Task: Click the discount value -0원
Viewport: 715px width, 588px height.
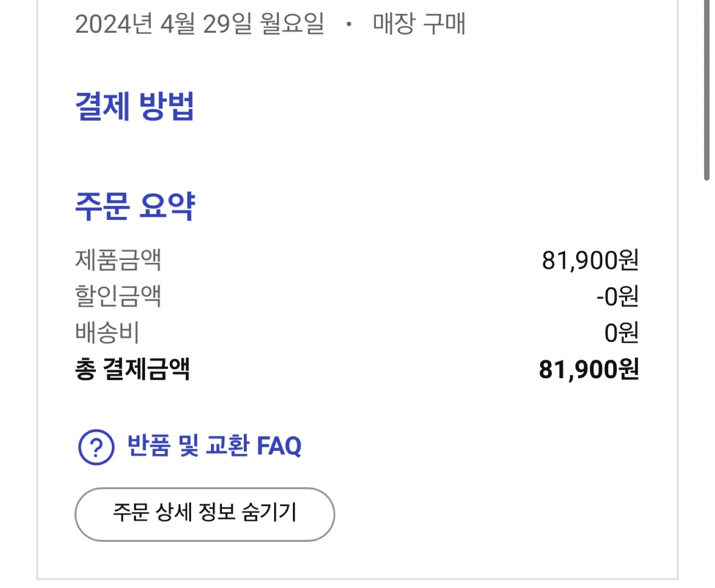Action: point(617,296)
